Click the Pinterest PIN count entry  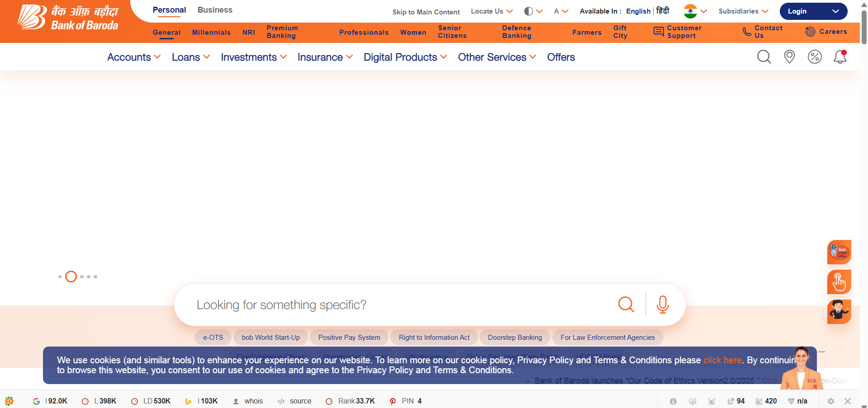tap(406, 401)
